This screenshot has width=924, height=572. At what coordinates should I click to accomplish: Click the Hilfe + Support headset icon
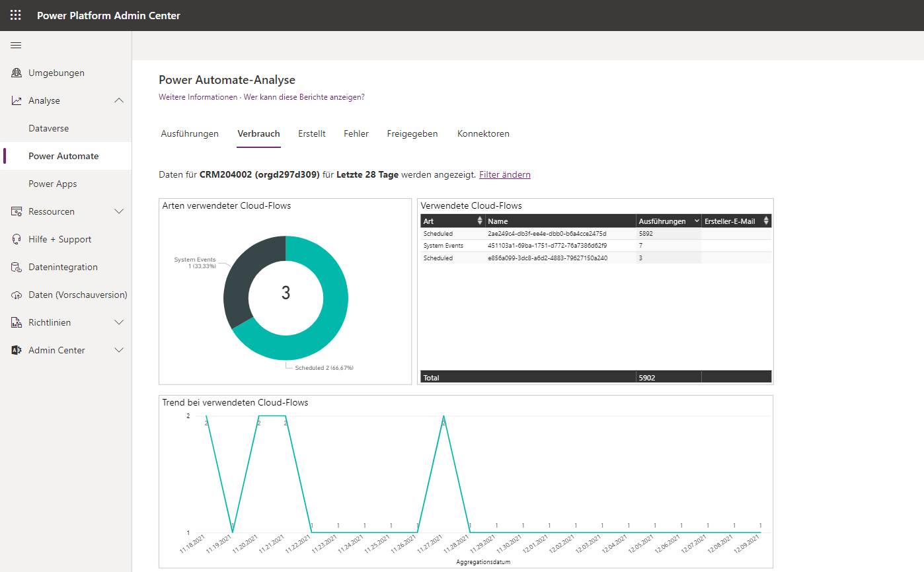tap(17, 239)
